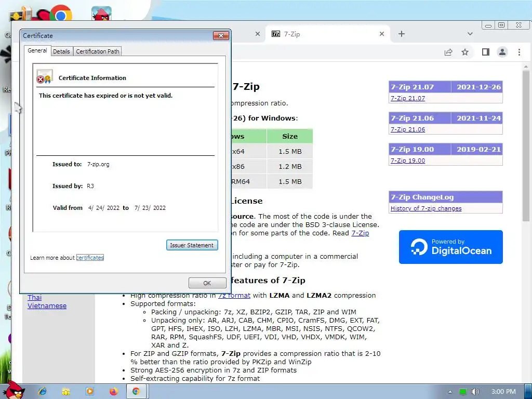Click the share page icon in Chrome
532x399 pixels.
click(x=448, y=52)
